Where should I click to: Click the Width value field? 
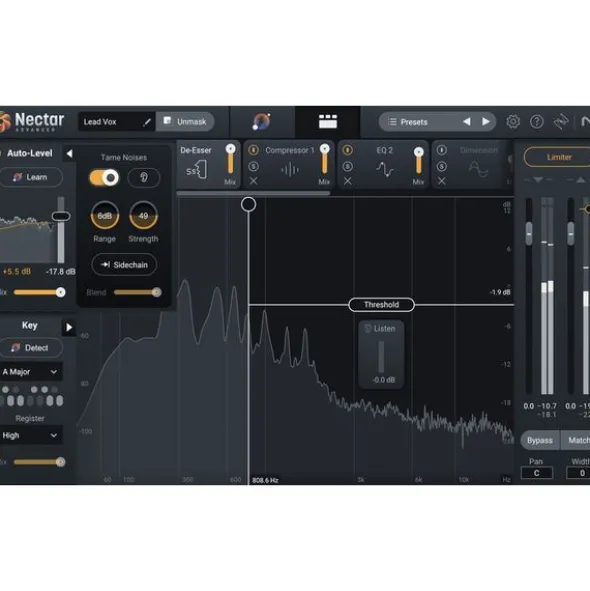coord(579,473)
